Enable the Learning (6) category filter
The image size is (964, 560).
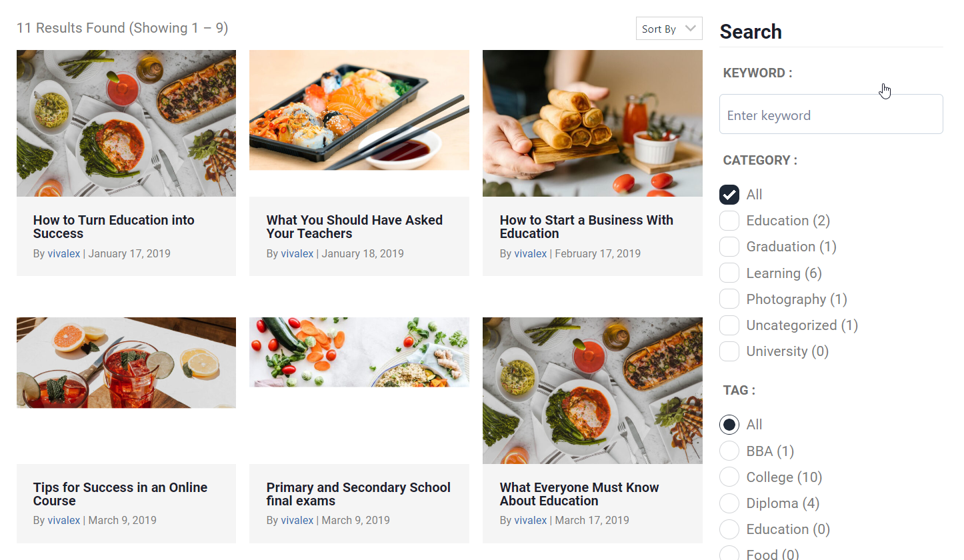[x=729, y=273]
